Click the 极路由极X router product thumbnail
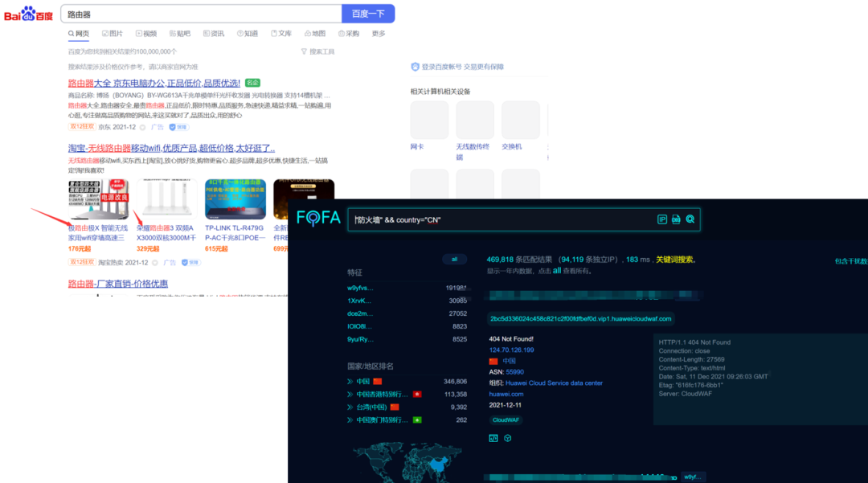The width and height of the screenshot is (868, 483). (99, 199)
